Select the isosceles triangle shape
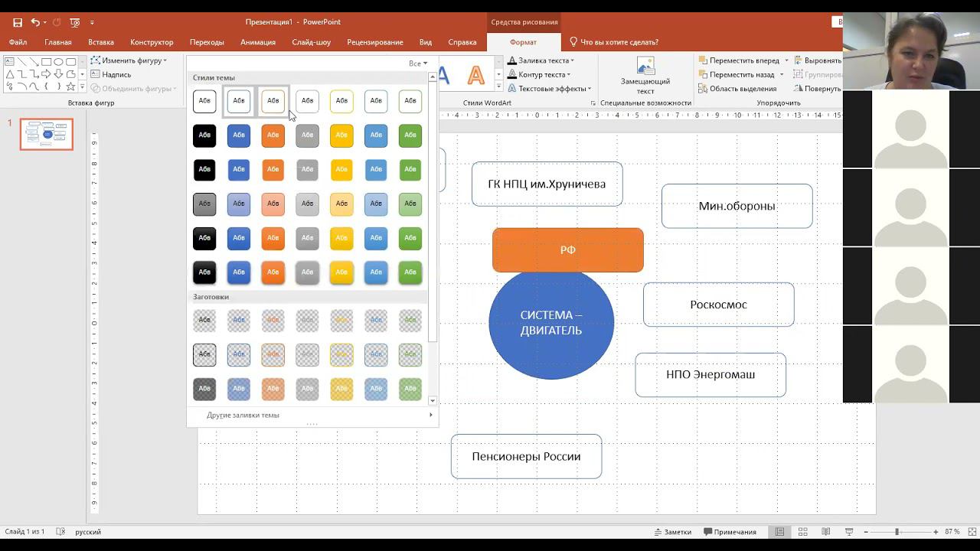This screenshot has height=551, width=980. (x=10, y=74)
